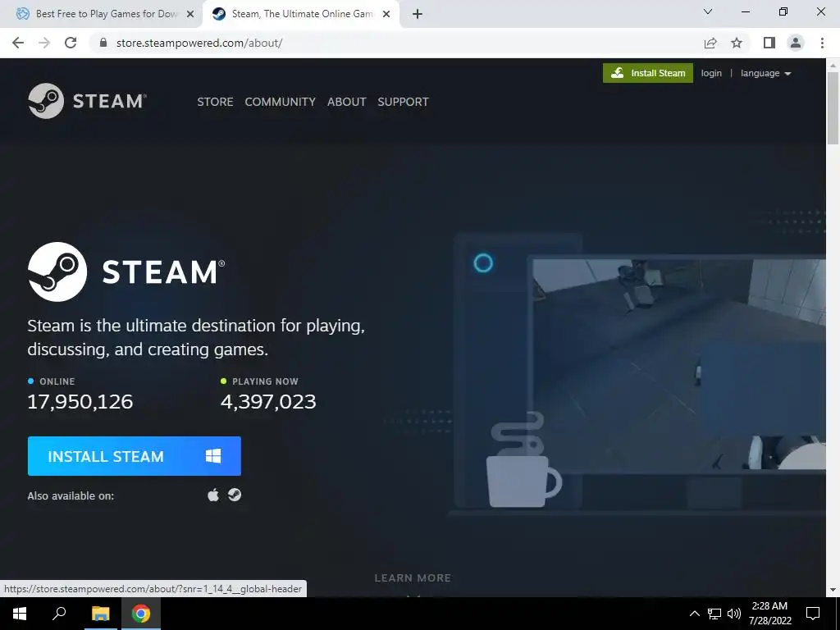Click the green Install Steam header button
Image resolution: width=840 pixels, height=630 pixels.
click(648, 73)
